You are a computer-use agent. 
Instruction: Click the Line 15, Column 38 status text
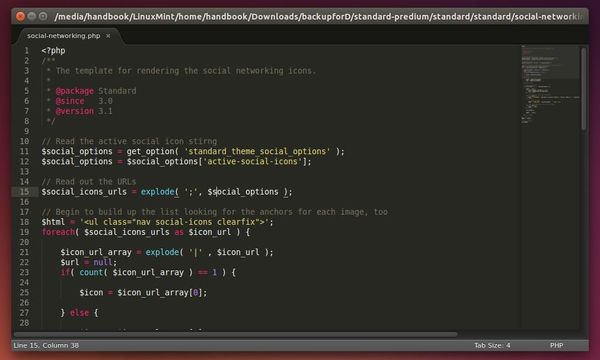click(46, 345)
